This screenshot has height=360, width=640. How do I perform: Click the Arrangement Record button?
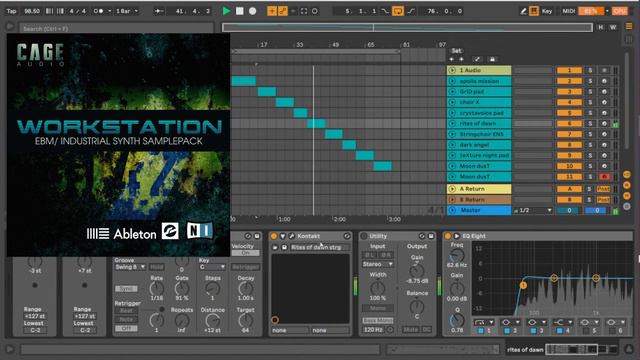[253, 11]
